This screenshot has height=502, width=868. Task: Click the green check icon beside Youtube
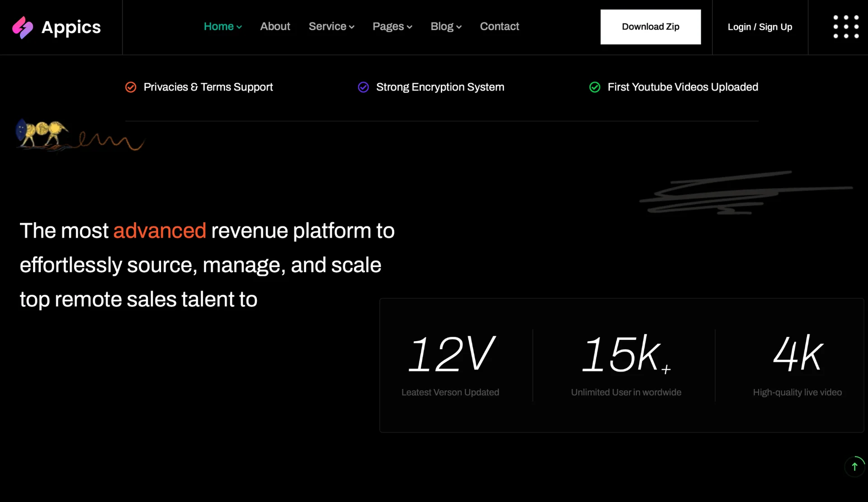pyautogui.click(x=594, y=87)
